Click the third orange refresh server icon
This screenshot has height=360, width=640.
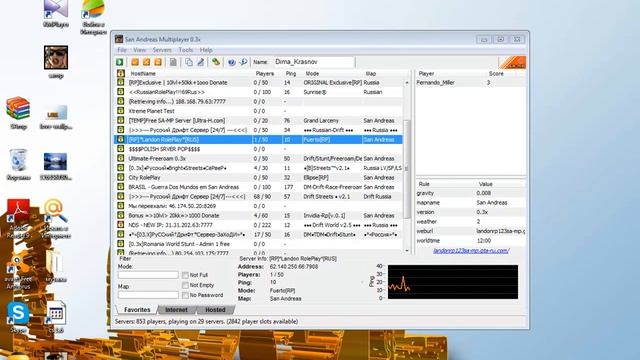(x=158, y=62)
